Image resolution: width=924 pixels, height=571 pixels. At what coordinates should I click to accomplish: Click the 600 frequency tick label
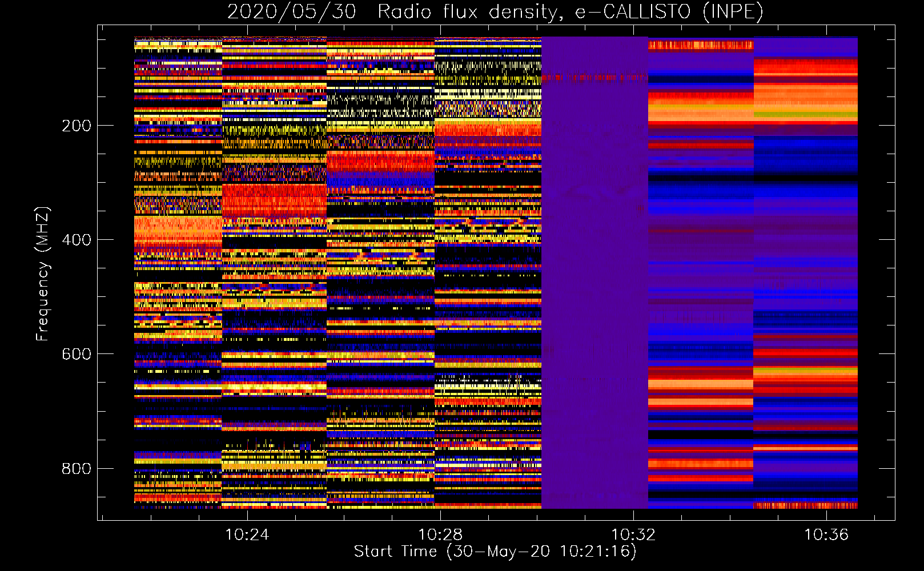[x=77, y=354]
